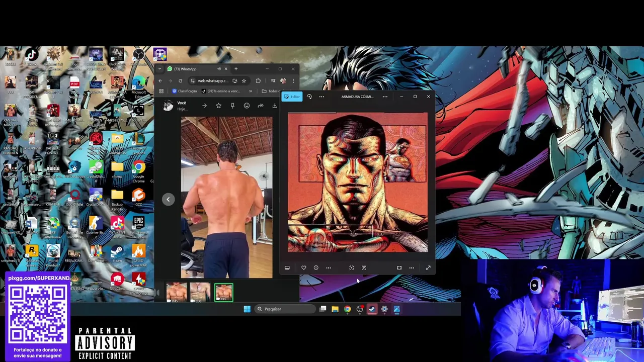The width and height of the screenshot is (644, 362).
Task: Open the Ledger Live desktop shortcut
Action: 138,114
